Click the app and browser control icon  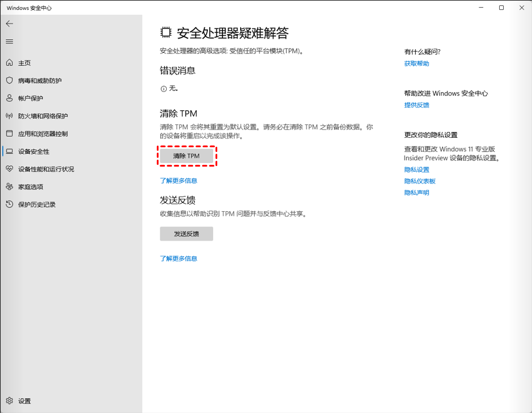[x=9, y=134]
